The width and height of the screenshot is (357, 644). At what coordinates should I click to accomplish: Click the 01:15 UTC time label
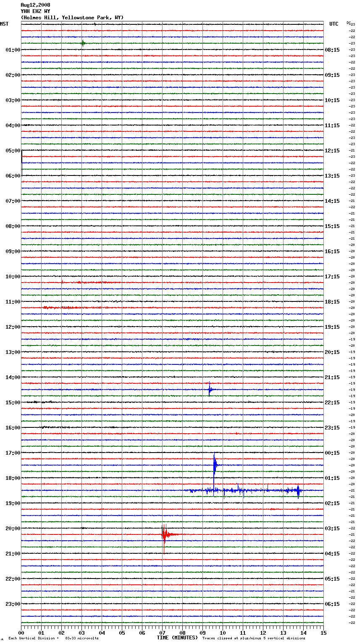click(x=332, y=478)
